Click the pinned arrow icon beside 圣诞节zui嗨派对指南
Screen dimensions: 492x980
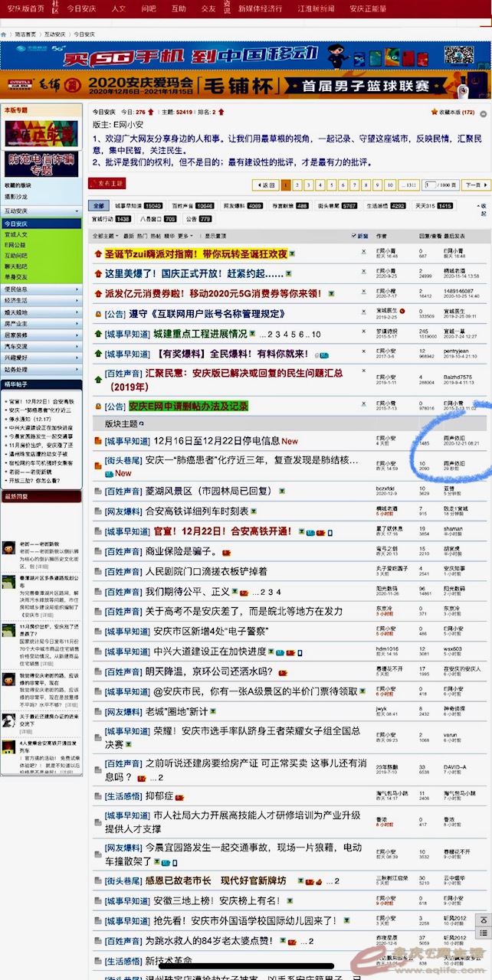click(98, 253)
